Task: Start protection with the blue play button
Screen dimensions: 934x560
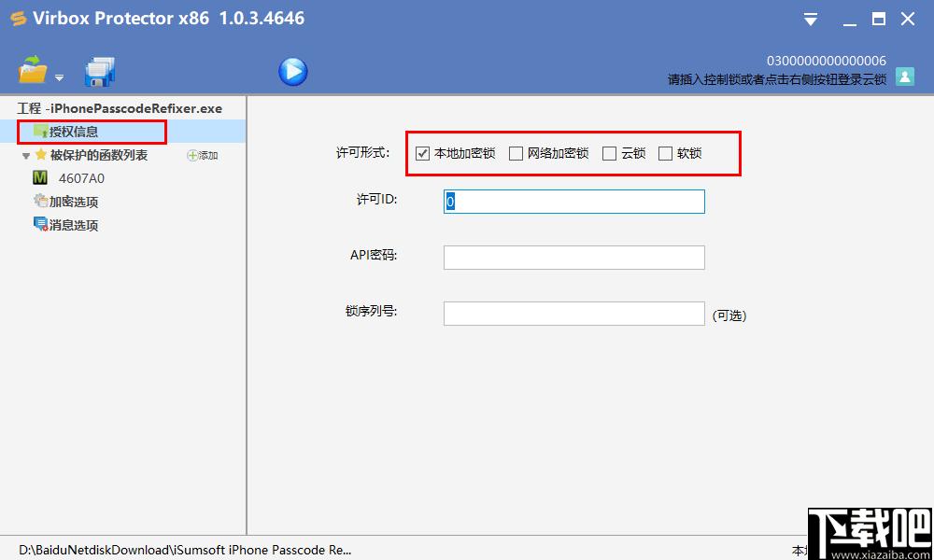Action: click(293, 72)
